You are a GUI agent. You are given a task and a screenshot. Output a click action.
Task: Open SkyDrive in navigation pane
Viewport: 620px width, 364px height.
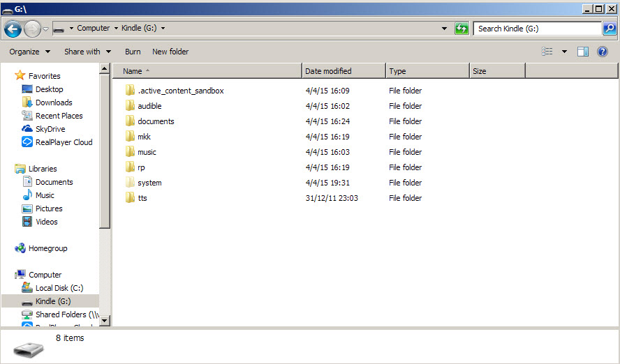click(x=50, y=129)
